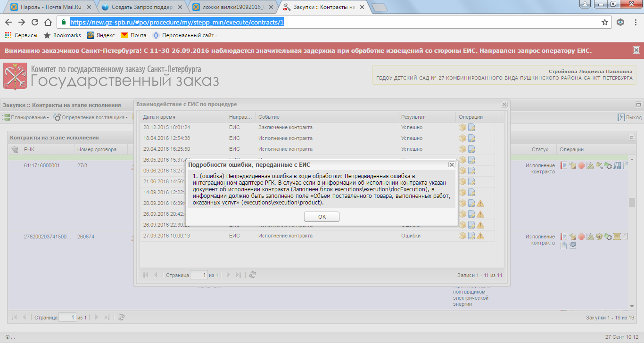Click the red stop icon for contract 27/3
This screenshot has height=343, width=644.
pos(581,165)
